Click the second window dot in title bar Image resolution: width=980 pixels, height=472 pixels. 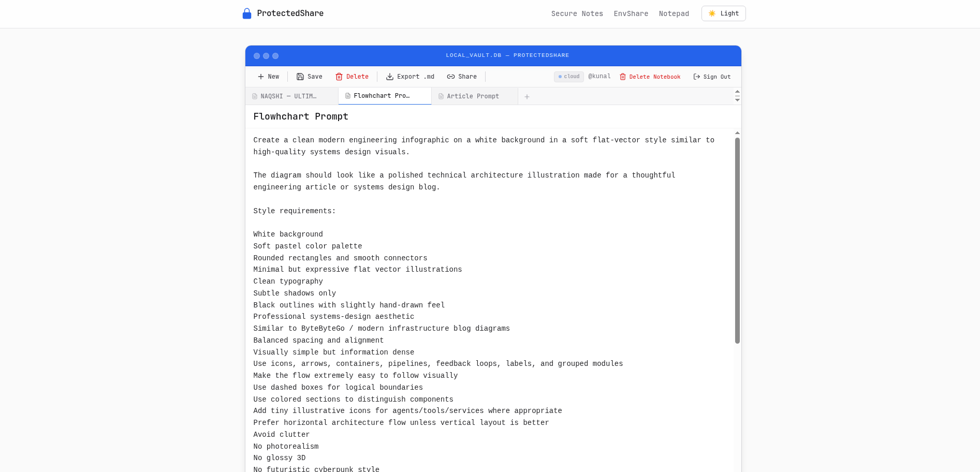click(x=266, y=56)
